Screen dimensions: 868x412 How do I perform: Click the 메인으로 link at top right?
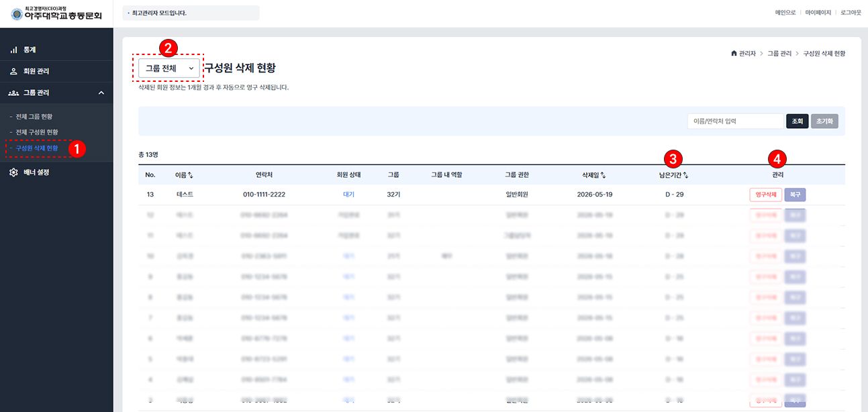click(785, 13)
